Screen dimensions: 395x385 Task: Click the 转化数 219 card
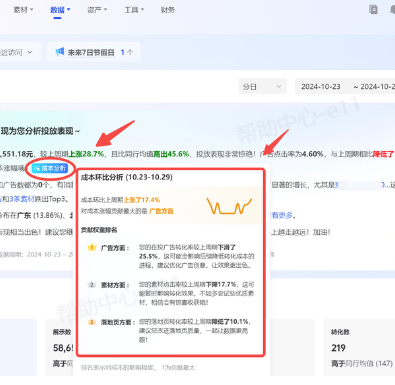[359, 347]
